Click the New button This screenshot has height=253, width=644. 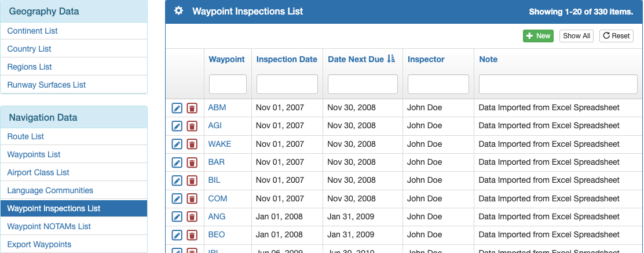(538, 36)
